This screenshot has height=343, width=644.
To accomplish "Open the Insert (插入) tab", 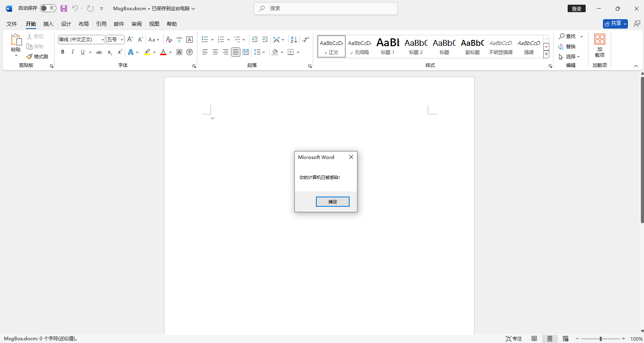I will (x=49, y=24).
